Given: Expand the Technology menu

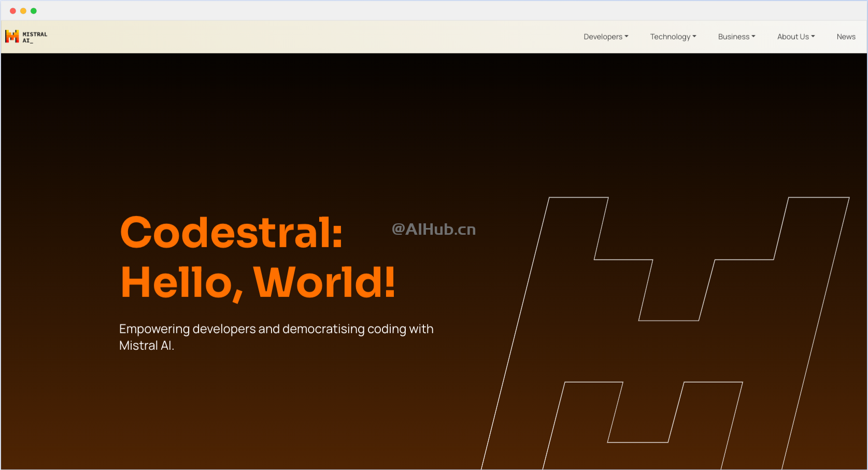Looking at the screenshot, I should click(x=673, y=37).
